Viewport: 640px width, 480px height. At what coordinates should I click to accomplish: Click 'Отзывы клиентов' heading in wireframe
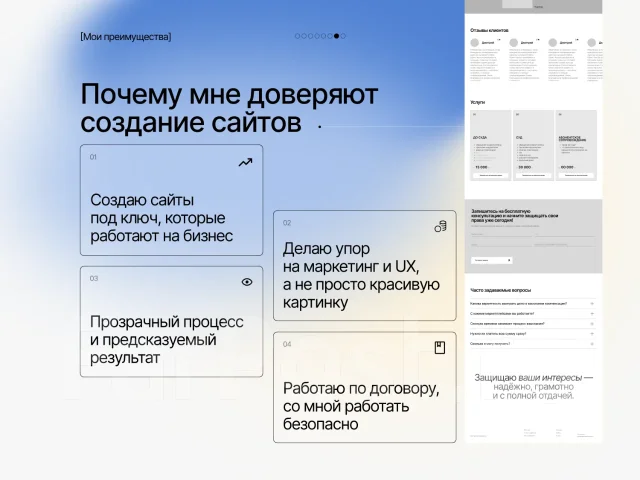[489, 30]
